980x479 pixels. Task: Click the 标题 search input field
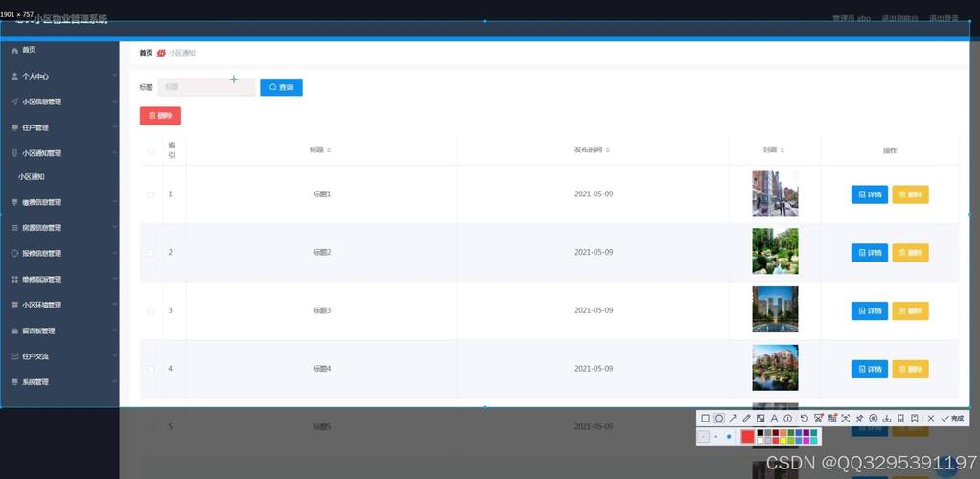[x=206, y=87]
